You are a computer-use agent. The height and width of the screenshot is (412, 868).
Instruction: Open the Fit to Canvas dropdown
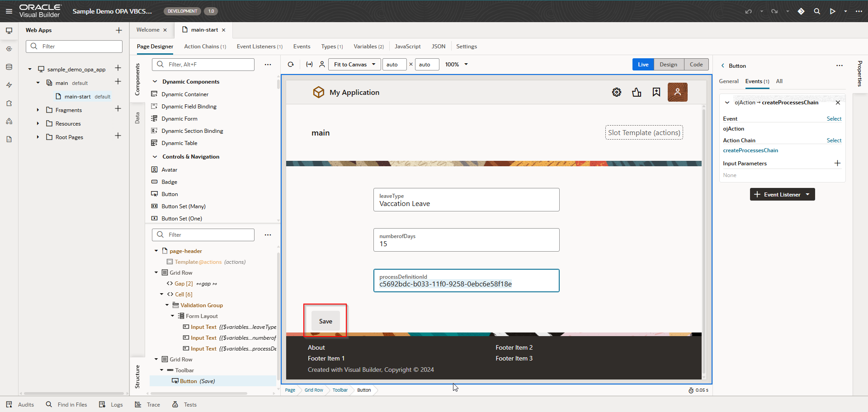[354, 64]
